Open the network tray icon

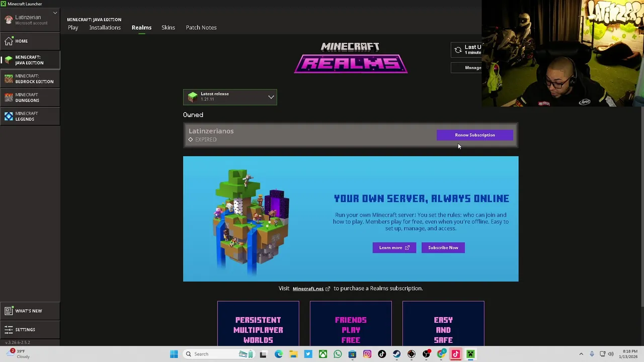(x=603, y=354)
